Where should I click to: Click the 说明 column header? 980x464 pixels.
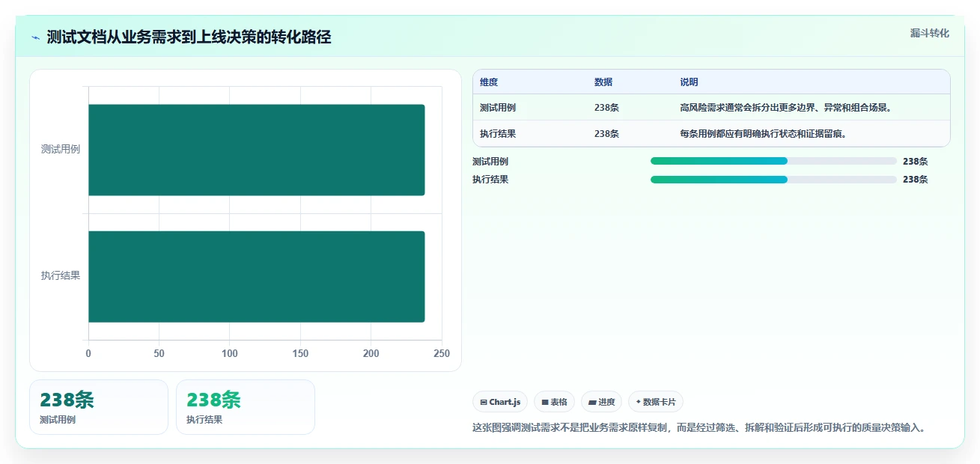[689, 82]
